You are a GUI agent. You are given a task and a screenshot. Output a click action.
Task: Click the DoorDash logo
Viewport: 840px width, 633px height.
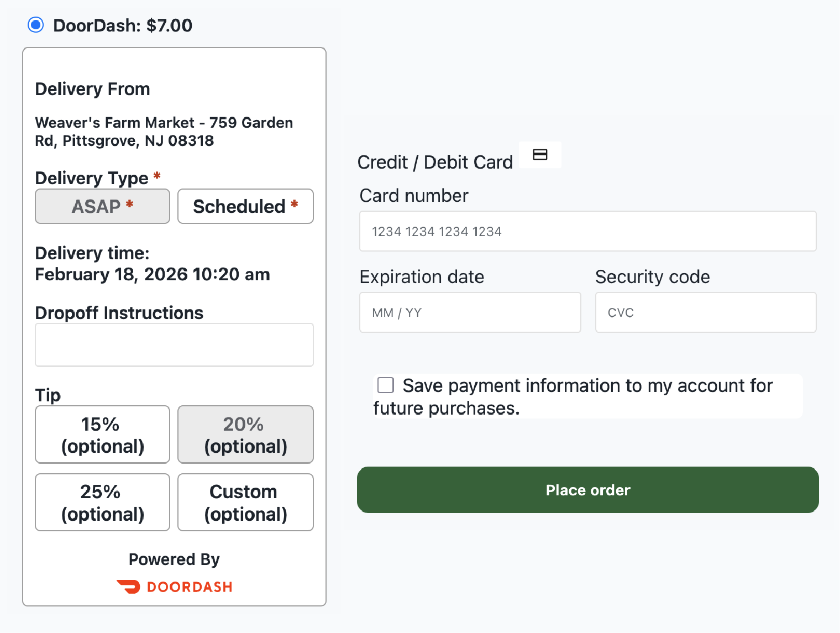(174, 587)
